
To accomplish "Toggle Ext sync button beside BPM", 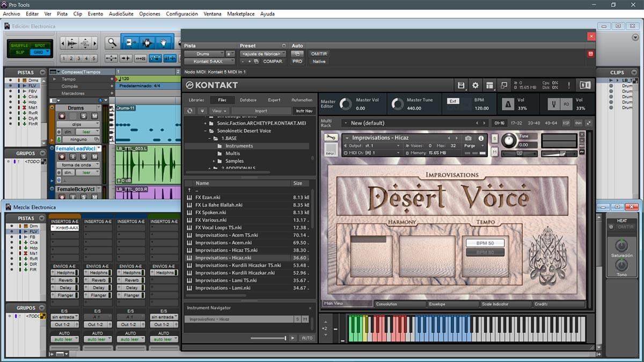I will pos(453,101).
